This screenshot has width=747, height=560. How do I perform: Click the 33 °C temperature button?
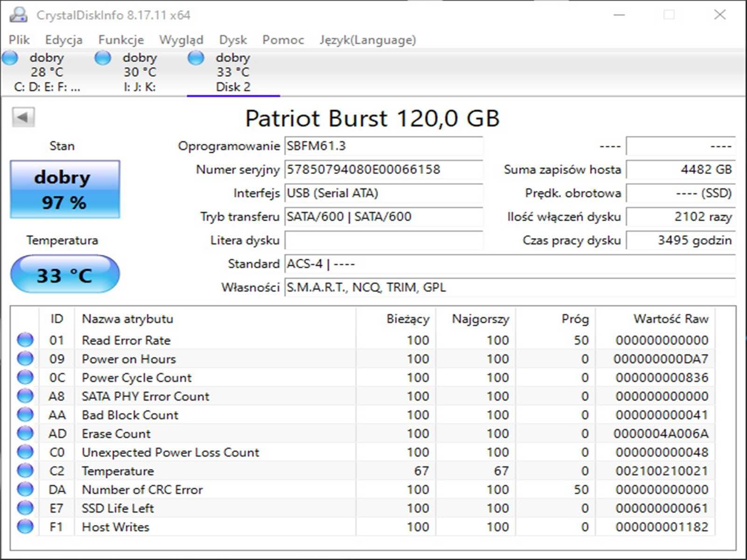65,274
